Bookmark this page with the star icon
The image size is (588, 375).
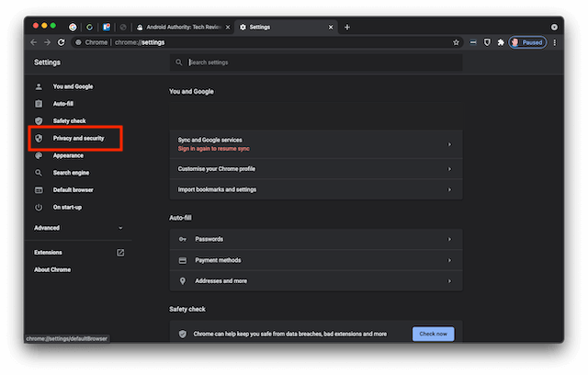pos(456,42)
